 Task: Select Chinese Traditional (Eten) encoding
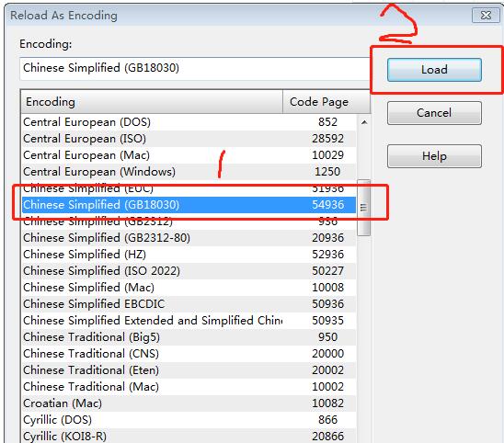(189, 370)
